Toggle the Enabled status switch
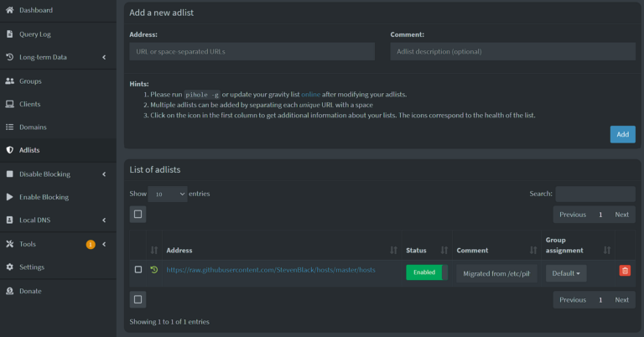This screenshot has width=644, height=337. (x=427, y=272)
